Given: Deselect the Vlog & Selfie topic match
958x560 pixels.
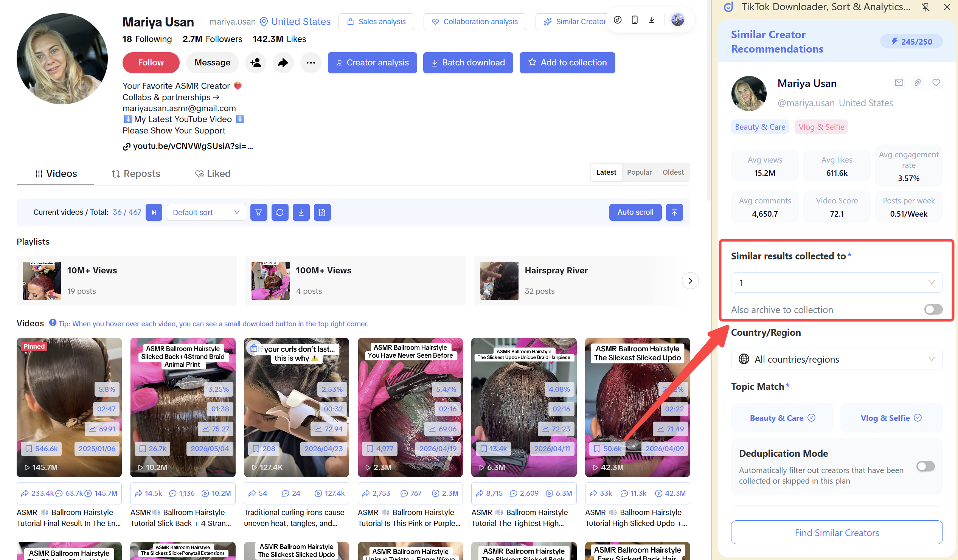Looking at the screenshot, I should pos(891,418).
